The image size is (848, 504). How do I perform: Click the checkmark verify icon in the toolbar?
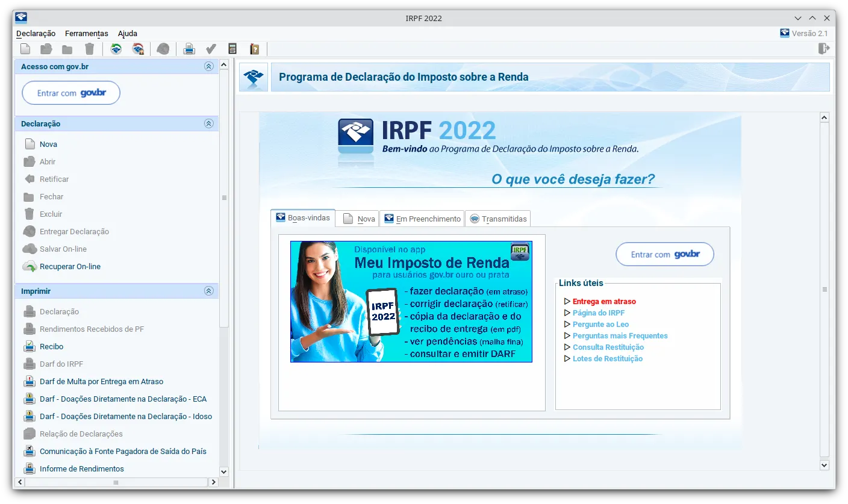coord(211,49)
